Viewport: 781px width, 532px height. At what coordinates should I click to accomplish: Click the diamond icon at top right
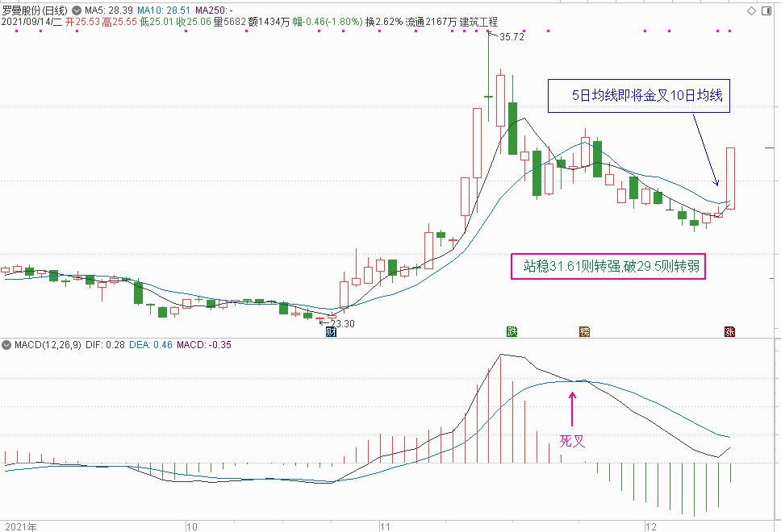pos(752,11)
